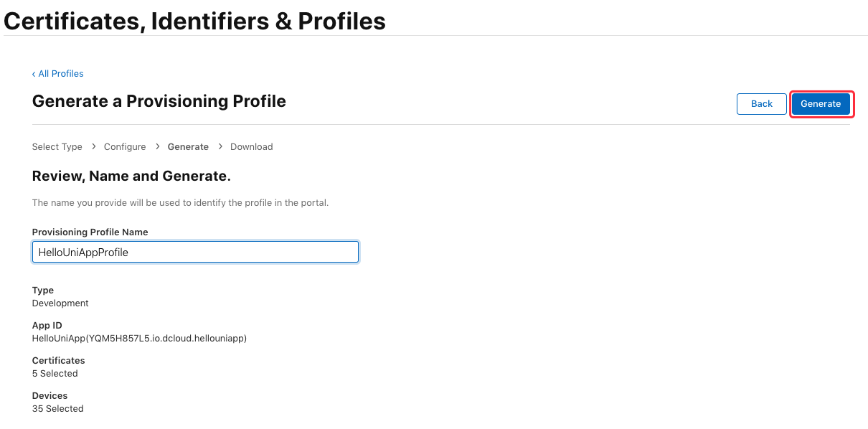This screenshot has width=868, height=429.
Task: Click the Generate a Provisioning Profile heading
Action: coord(159,101)
